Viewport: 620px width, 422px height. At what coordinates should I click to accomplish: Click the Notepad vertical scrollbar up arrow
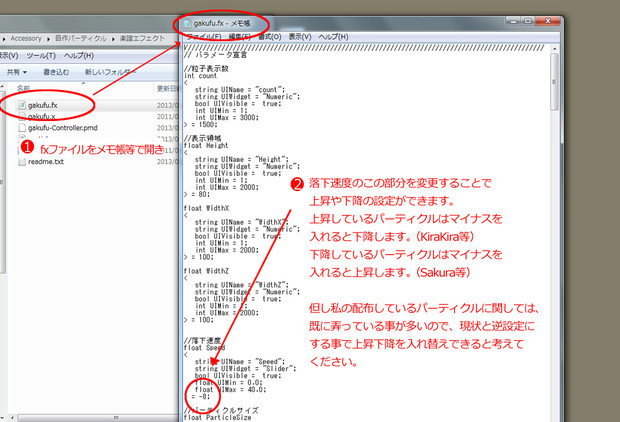point(554,49)
